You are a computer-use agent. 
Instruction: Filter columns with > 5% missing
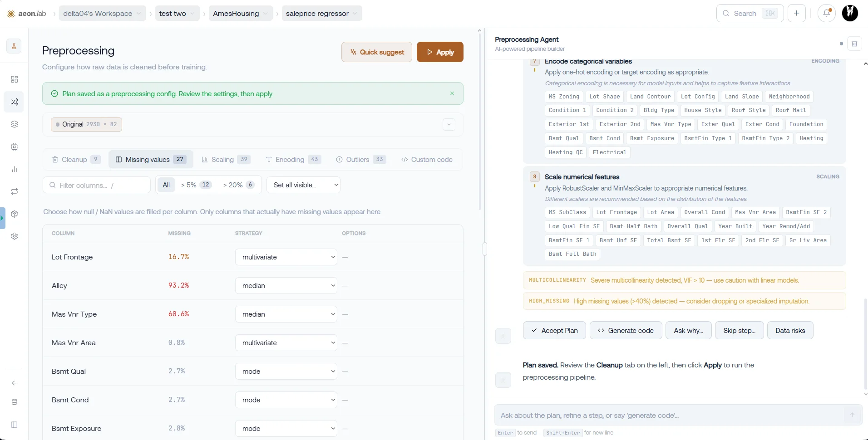196,185
